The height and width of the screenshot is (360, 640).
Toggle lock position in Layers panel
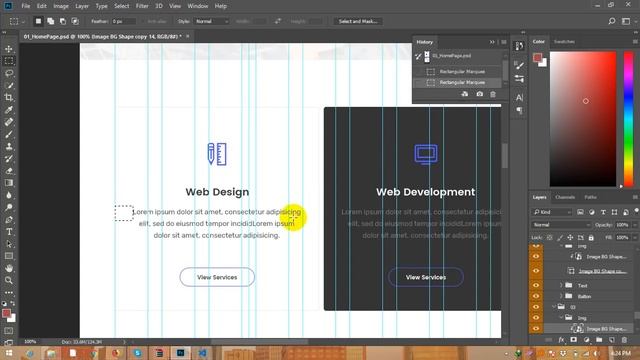[570, 238]
